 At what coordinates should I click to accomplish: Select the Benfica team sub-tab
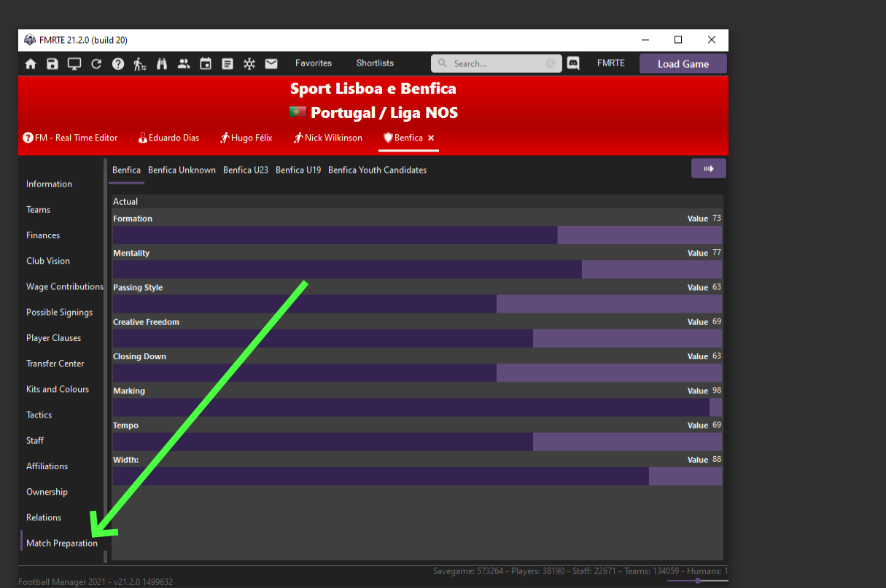[x=126, y=170]
